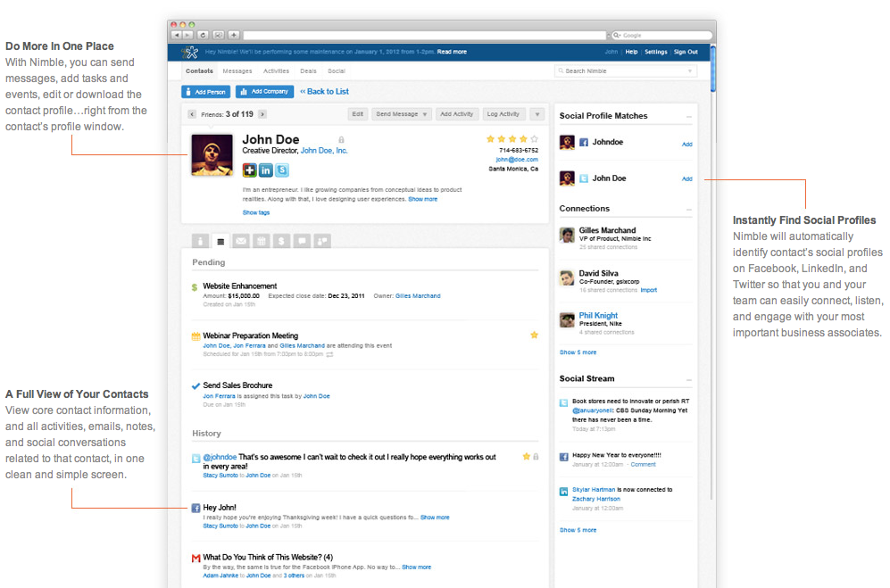Click the LinkedIn icon beside Skylar Hartman update
The image size is (890, 588).
point(563,492)
